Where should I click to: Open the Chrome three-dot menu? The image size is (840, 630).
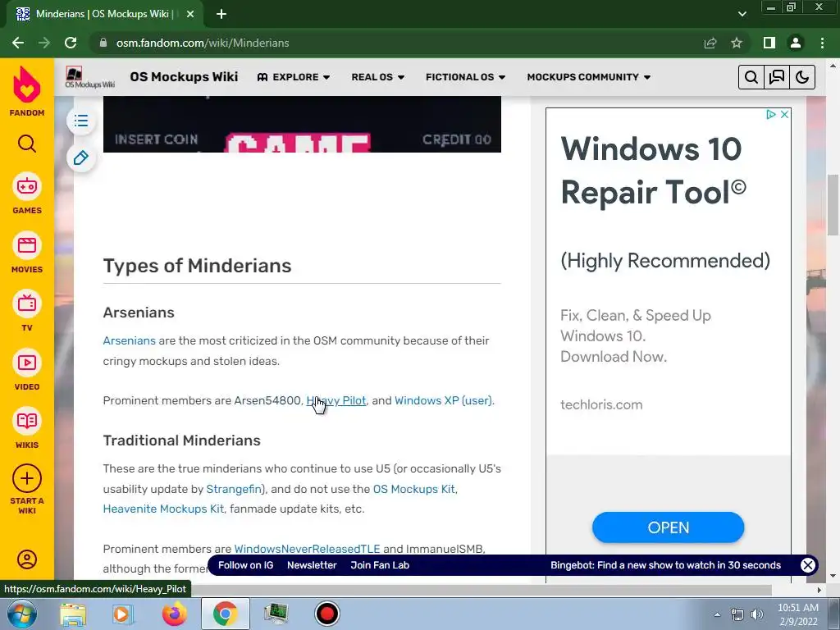(822, 43)
